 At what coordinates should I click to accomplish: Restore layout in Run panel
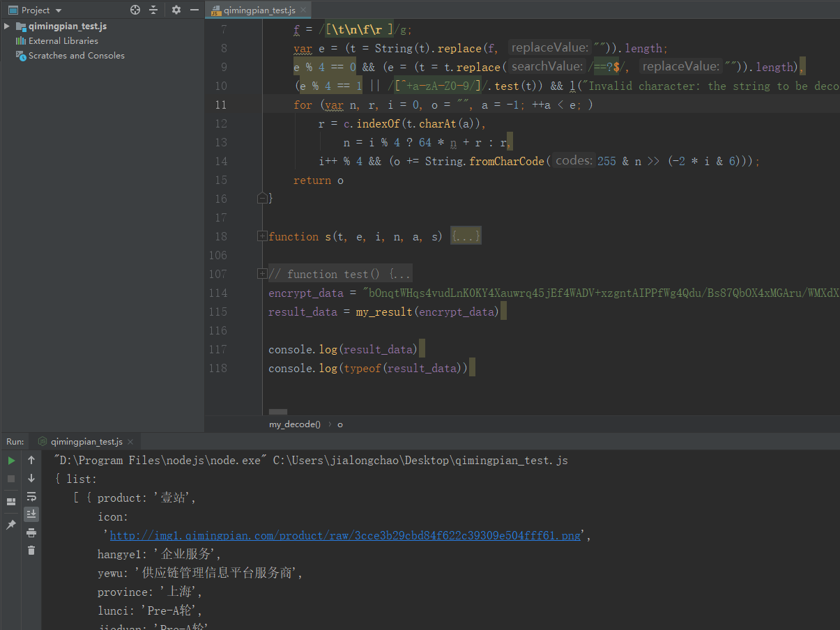(11, 501)
